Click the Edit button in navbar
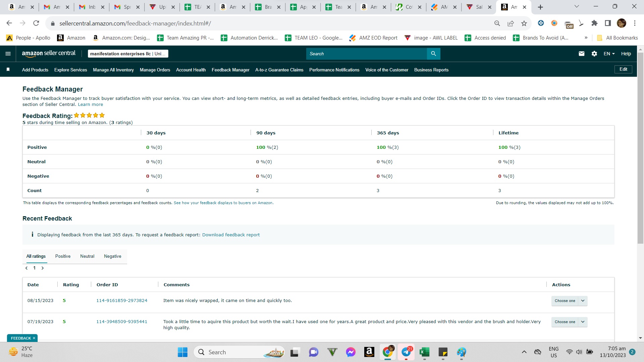The height and width of the screenshot is (362, 644). (623, 69)
